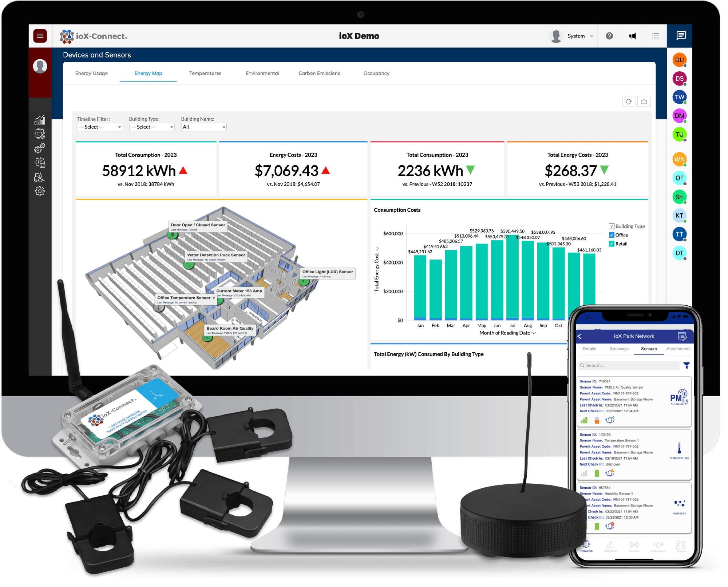Click the $7,069.43 energy cost value

tap(286, 171)
